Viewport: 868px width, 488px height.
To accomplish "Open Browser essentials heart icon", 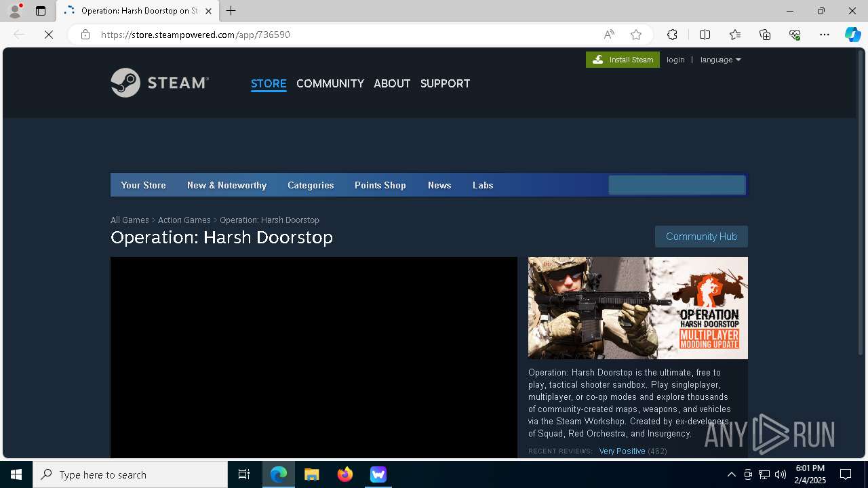I will [795, 35].
